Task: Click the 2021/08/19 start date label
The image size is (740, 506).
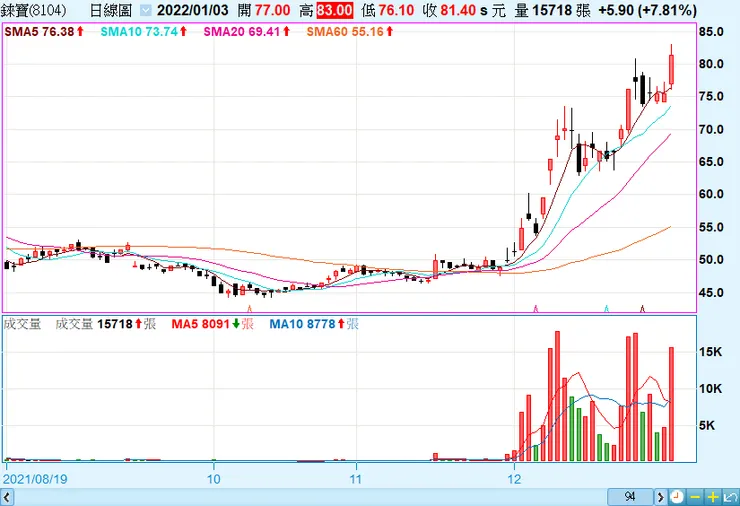Action: tap(35, 479)
